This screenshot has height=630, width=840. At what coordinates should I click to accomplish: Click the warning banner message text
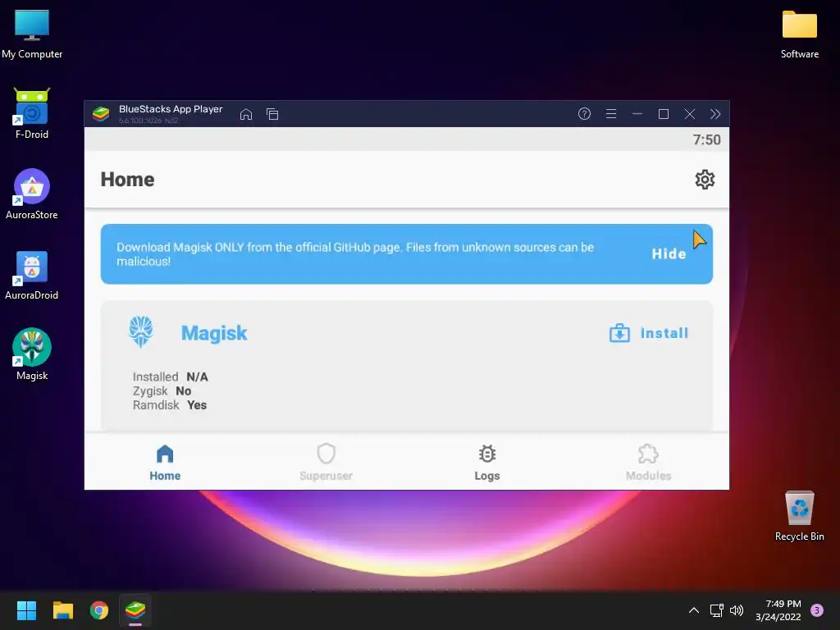coord(355,254)
